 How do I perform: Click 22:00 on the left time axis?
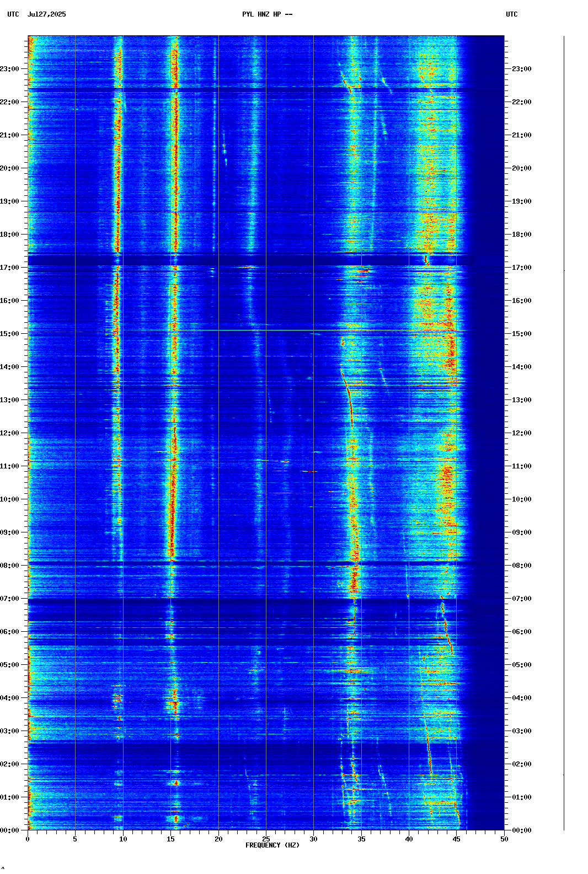(x=9, y=102)
